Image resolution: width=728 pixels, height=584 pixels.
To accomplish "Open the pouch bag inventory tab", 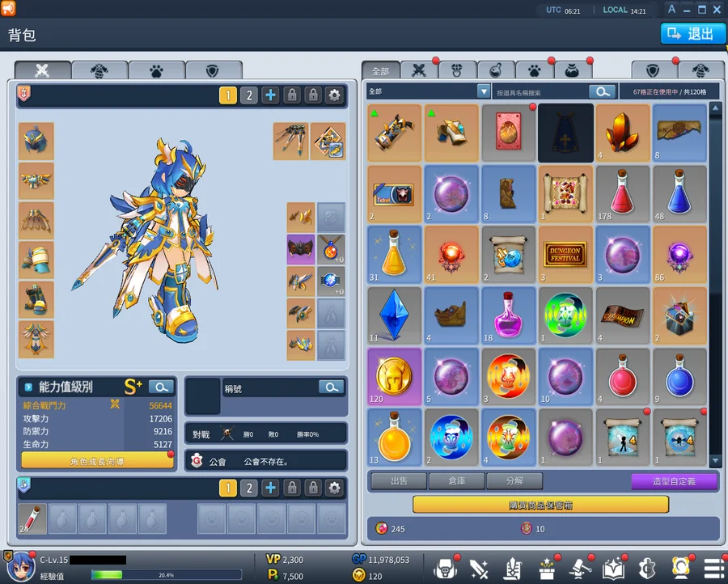I will [x=573, y=70].
